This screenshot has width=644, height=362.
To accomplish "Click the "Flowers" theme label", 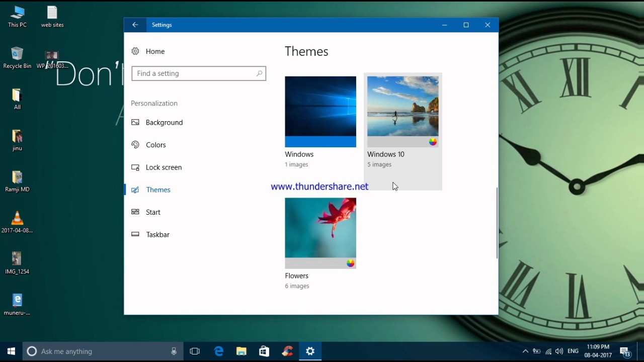I will pos(297,276).
